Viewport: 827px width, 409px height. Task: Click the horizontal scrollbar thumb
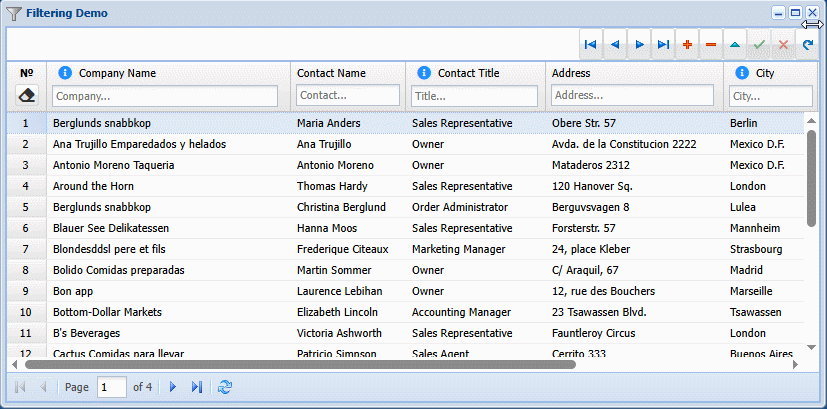coord(301,364)
